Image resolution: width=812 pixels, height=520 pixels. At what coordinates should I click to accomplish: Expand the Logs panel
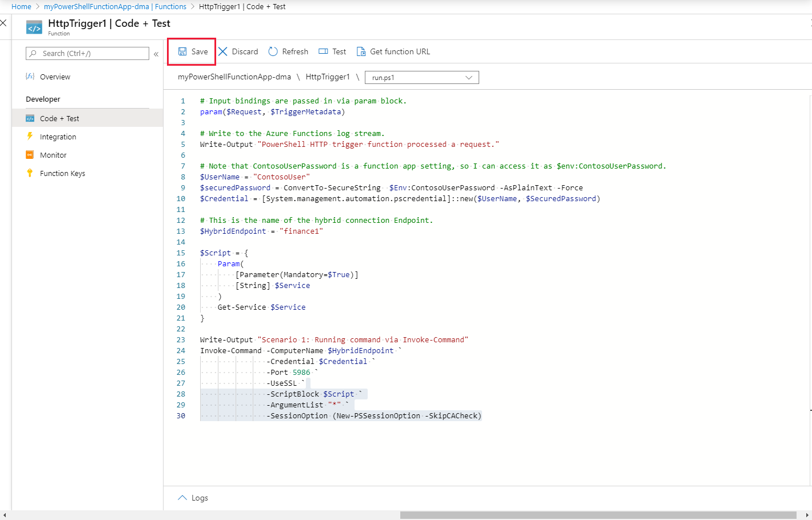pyautogui.click(x=193, y=498)
